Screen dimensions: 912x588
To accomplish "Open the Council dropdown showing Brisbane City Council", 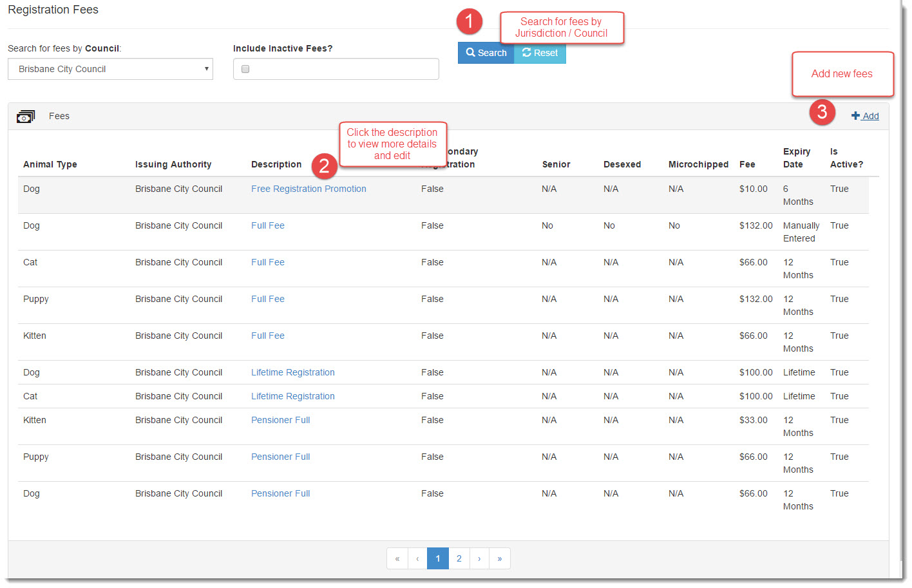I will pyautogui.click(x=110, y=69).
